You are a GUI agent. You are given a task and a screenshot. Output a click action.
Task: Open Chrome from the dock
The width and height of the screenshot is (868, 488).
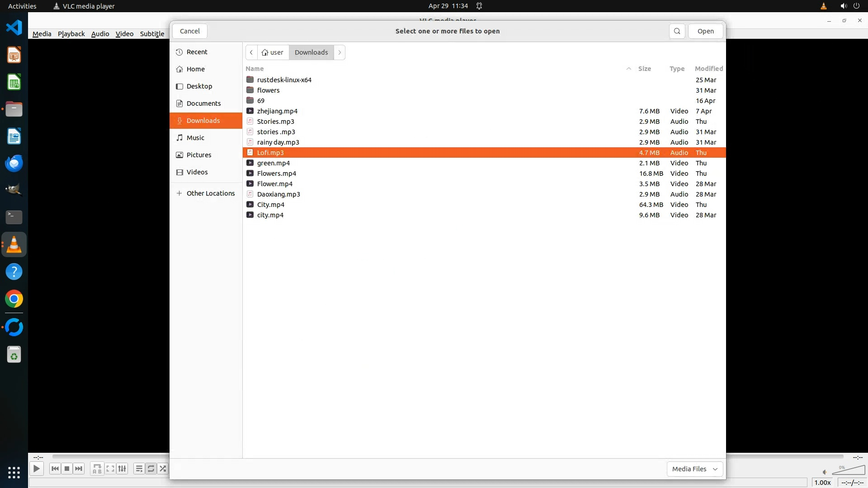[x=14, y=299]
